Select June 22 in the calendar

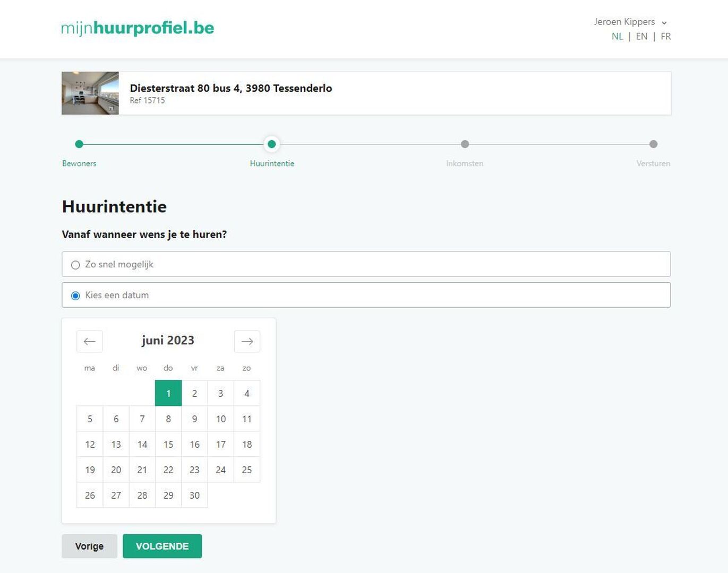168,470
